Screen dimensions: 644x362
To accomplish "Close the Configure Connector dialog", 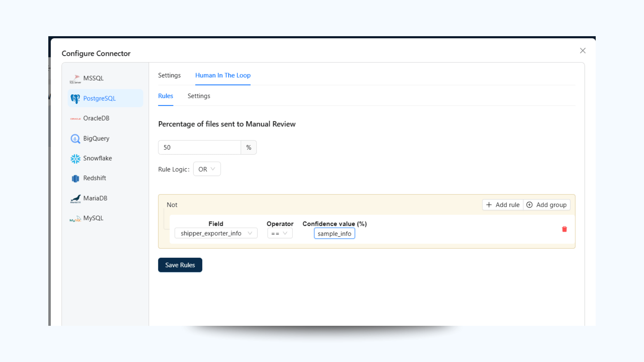I will 583,50.
